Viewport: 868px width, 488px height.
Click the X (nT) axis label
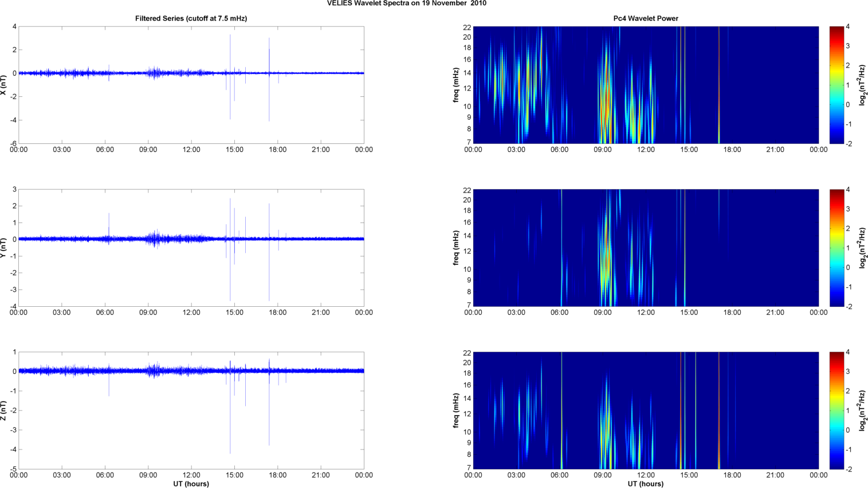tap(3, 85)
